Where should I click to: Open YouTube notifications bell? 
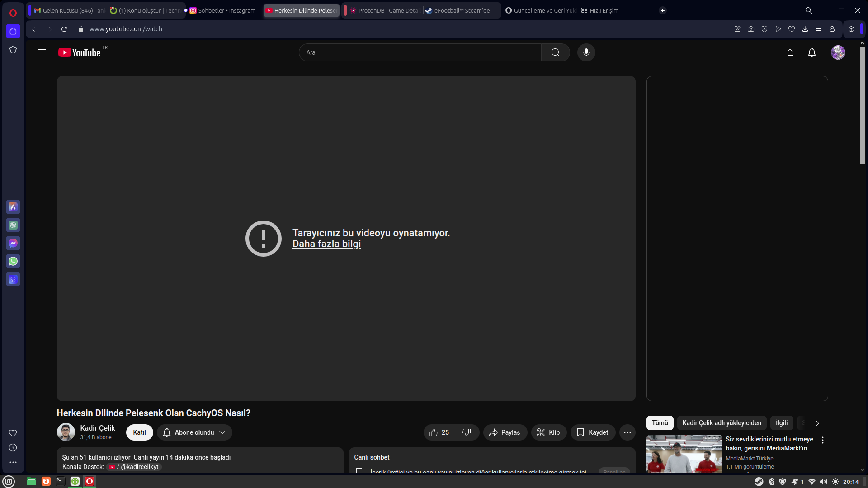(811, 52)
